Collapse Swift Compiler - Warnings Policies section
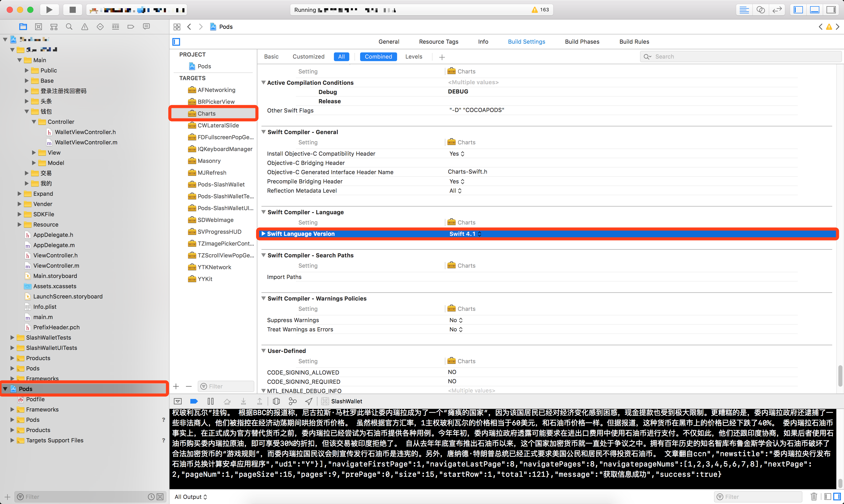This screenshot has height=504, width=844. tap(264, 298)
